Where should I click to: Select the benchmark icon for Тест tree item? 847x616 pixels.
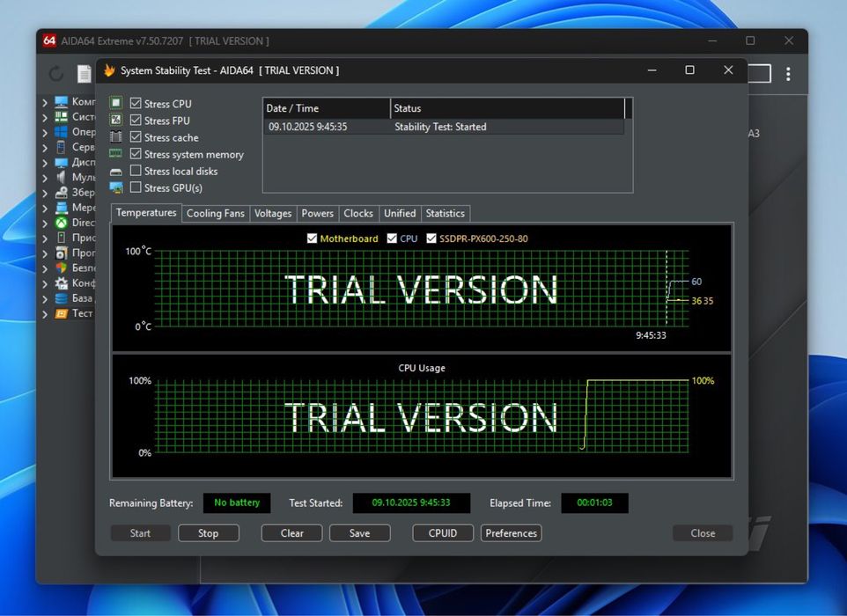click(62, 313)
